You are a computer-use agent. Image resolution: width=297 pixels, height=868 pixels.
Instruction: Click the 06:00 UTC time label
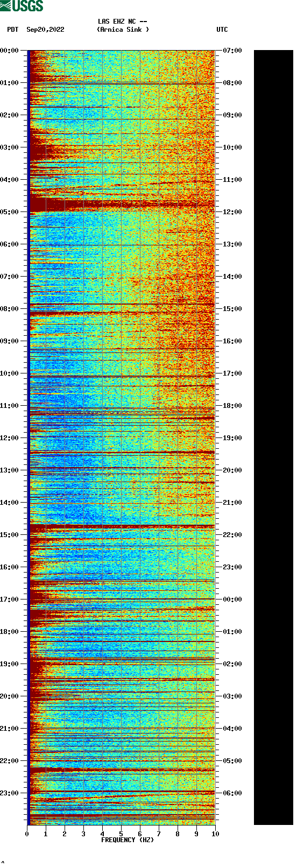pyautogui.click(x=232, y=793)
